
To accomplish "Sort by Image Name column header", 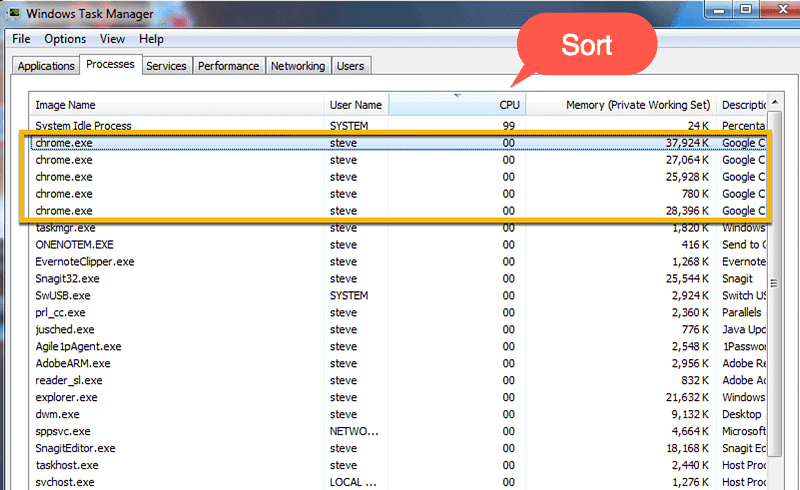I will pyautogui.click(x=177, y=105).
